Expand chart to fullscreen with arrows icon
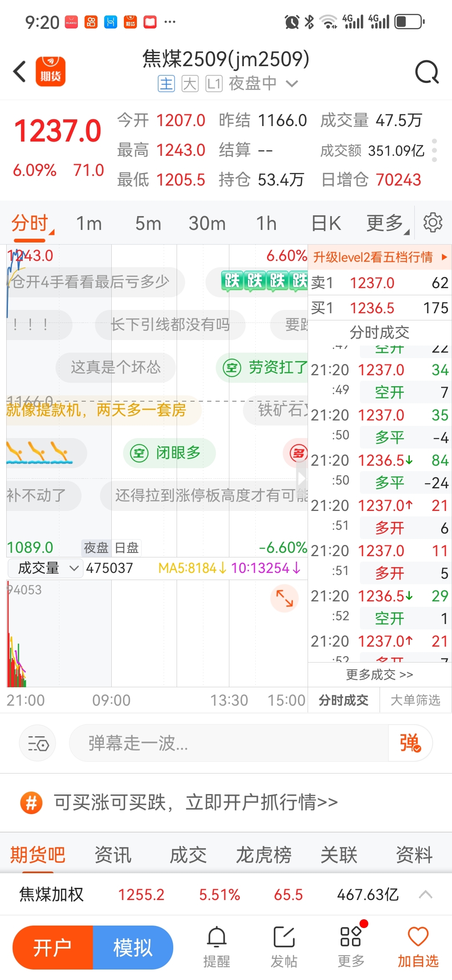 coord(285,598)
